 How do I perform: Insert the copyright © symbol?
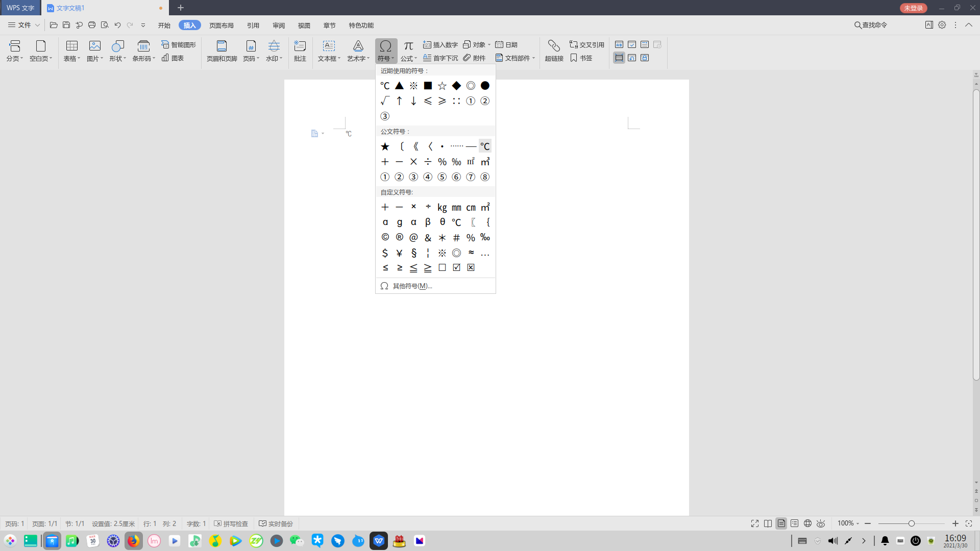[385, 237]
